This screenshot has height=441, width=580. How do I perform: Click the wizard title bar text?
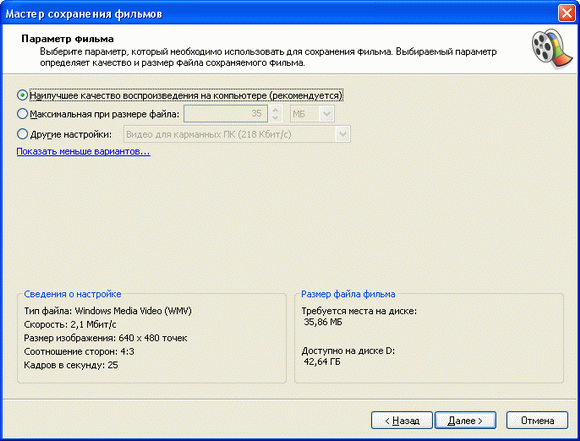84,14
